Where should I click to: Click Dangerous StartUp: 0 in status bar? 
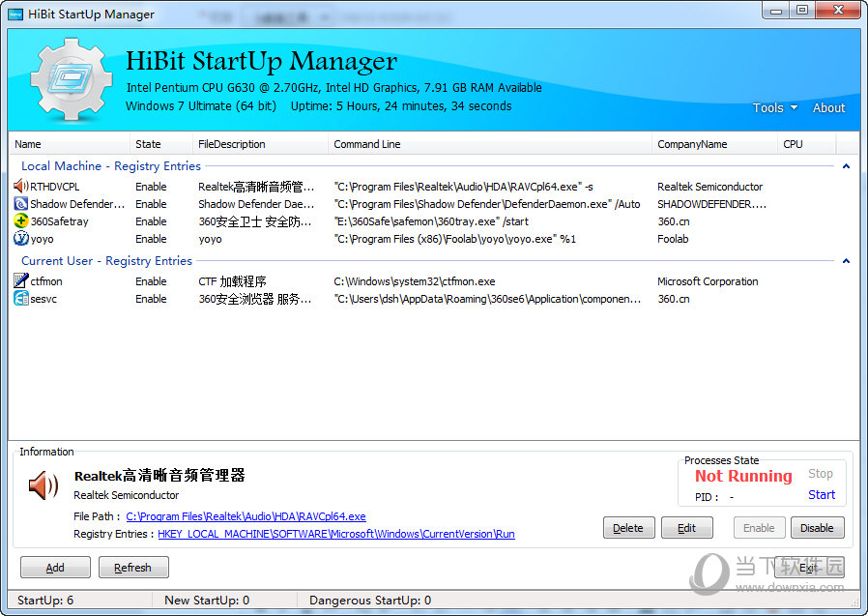click(370, 600)
